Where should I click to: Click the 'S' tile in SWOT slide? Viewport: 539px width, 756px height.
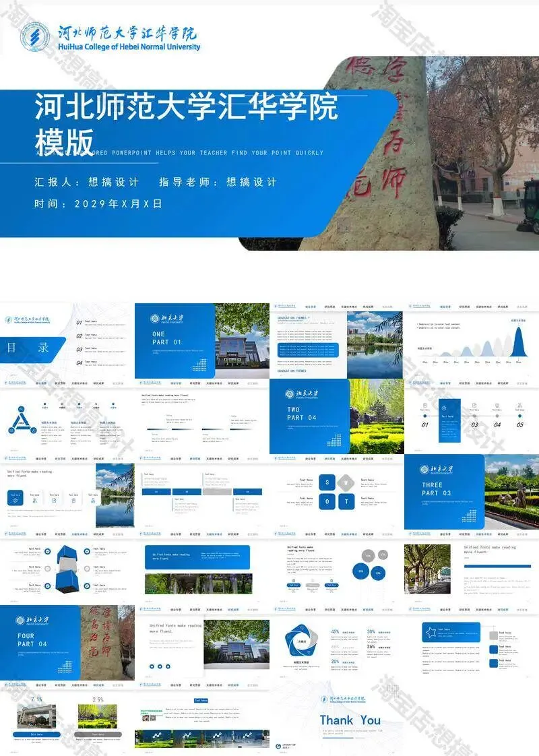327,482
